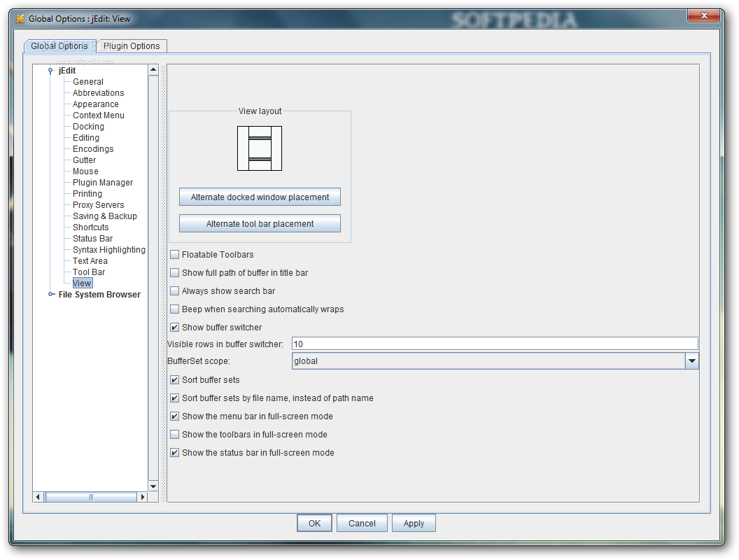The image size is (739, 560).
Task: Expand the File System Browser node
Action: (x=51, y=295)
